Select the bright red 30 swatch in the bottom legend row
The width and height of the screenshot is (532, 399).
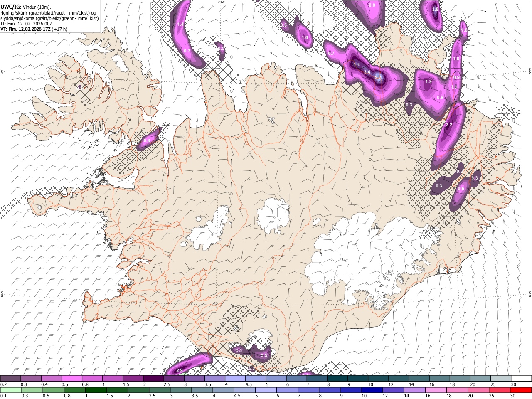(x=520, y=390)
